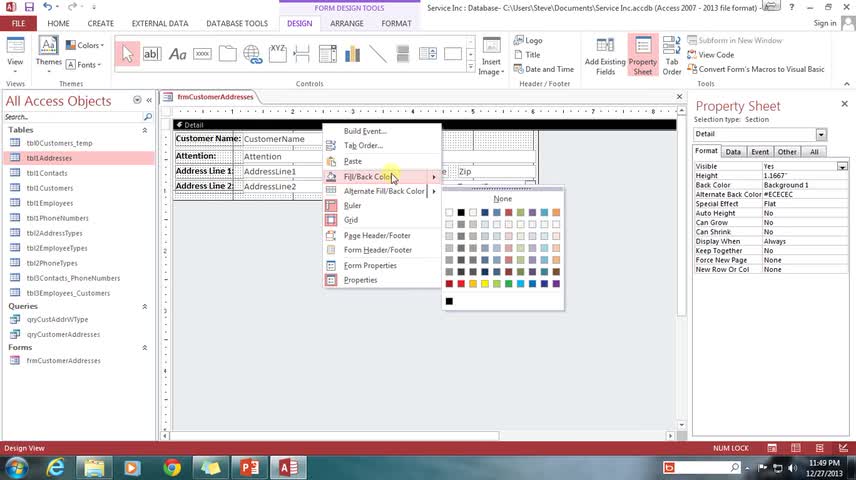Choose the Text Box control
The image size is (856, 480).
pyautogui.click(x=152, y=54)
